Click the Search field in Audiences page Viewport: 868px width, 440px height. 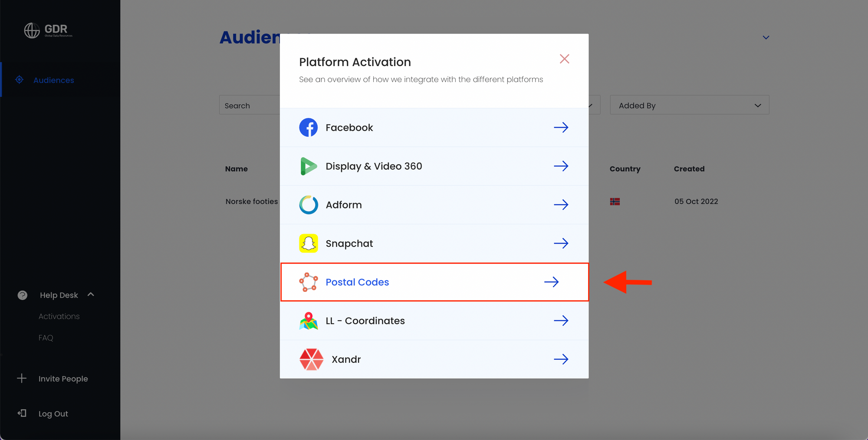click(x=250, y=105)
